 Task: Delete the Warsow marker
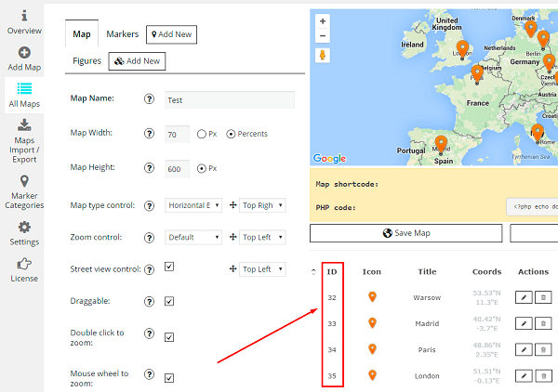(x=543, y=297)
